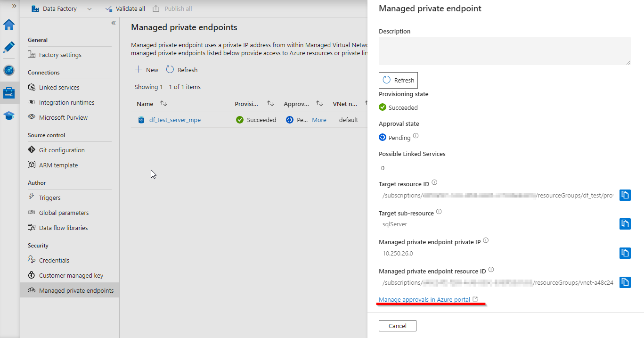The width and height of the screenshot is (644, 338).
Task: Click More link in the approval column
Action: 319,120
